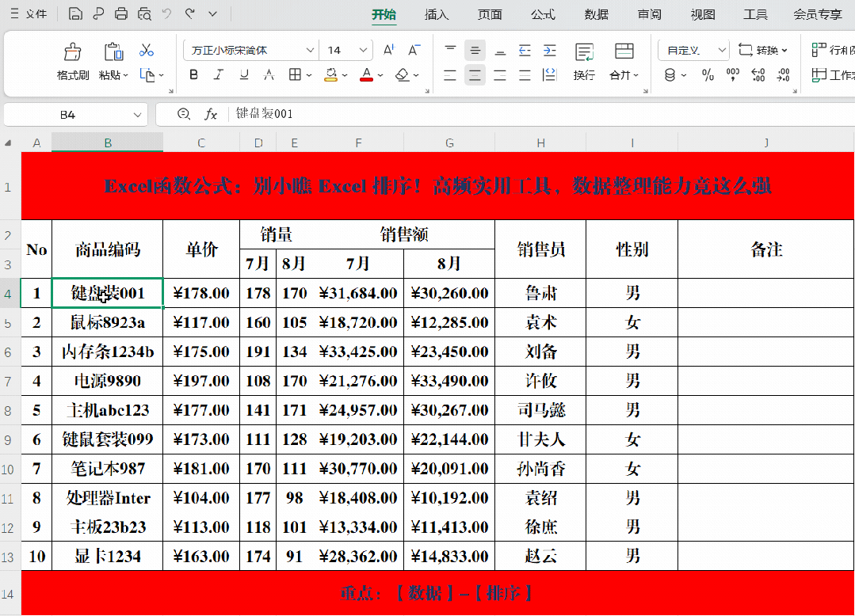The image size is (855, 616).
Task: Toggle Italic formatting
Action: (x=219, y=74)
